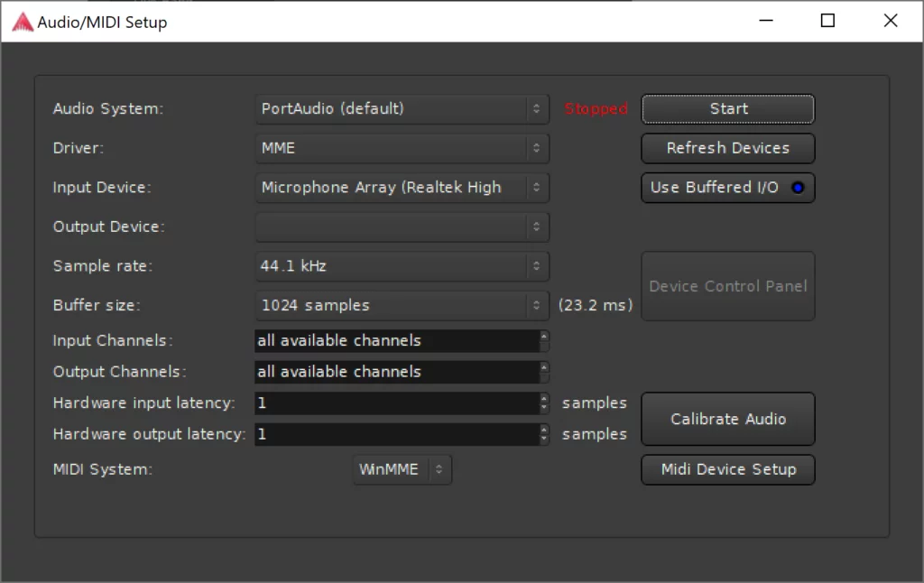Toggle the Use Buffered I/O button
The width and height of the screenshot is (924, 583).
pos(728,188)
